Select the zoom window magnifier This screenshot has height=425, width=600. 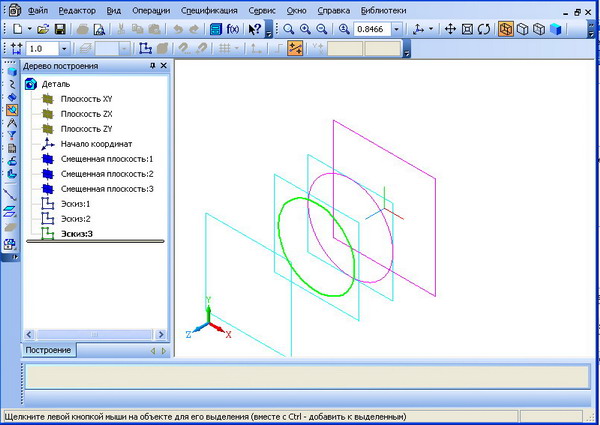(x=289, y=29)
